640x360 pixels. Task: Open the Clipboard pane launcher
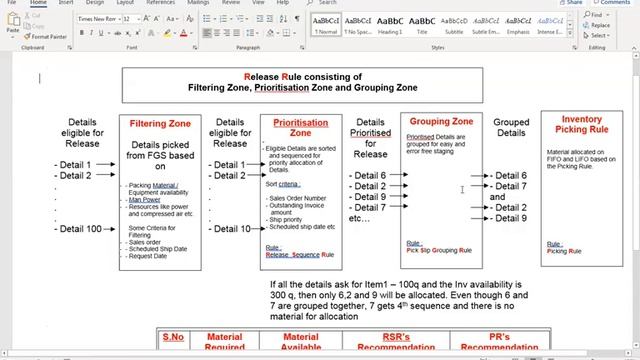coord(69,48)
